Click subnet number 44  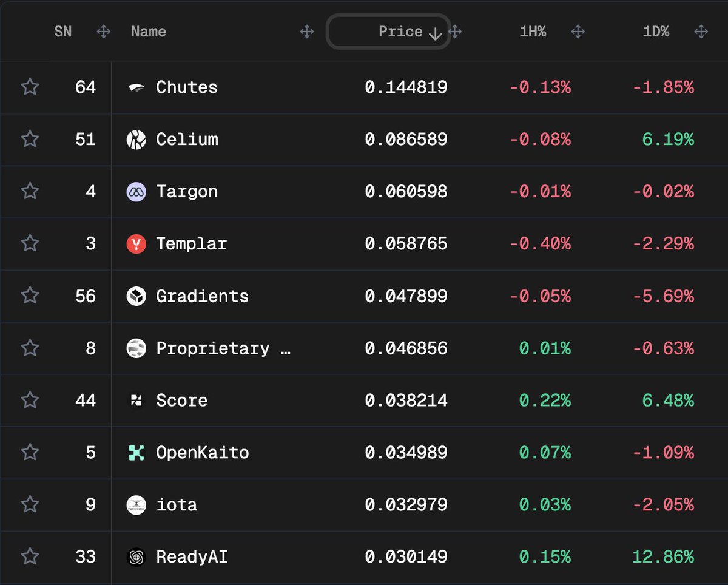coord(86,401)
